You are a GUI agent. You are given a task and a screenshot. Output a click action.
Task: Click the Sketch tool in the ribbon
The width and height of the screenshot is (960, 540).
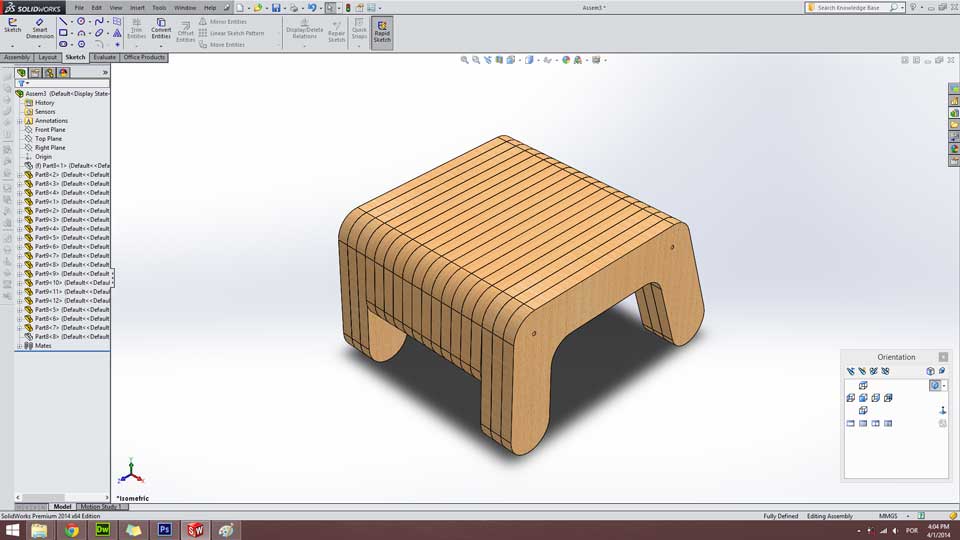(12, 25)
